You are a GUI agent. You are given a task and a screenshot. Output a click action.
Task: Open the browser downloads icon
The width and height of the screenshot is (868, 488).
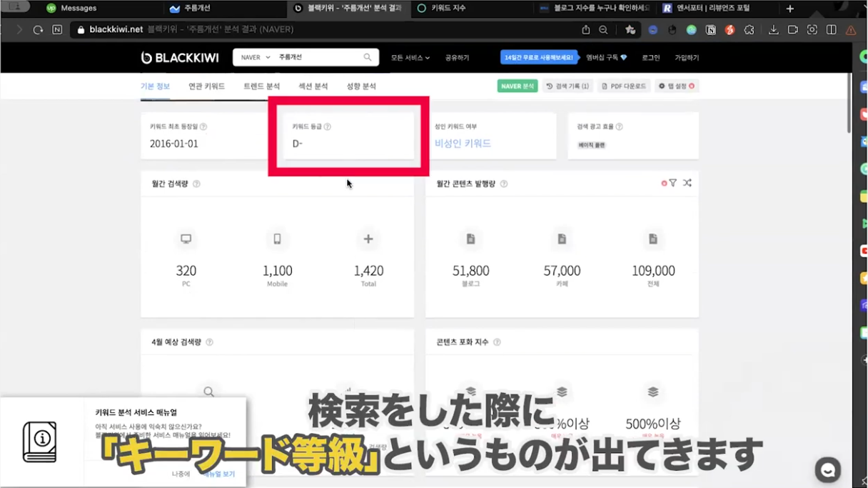773,30
